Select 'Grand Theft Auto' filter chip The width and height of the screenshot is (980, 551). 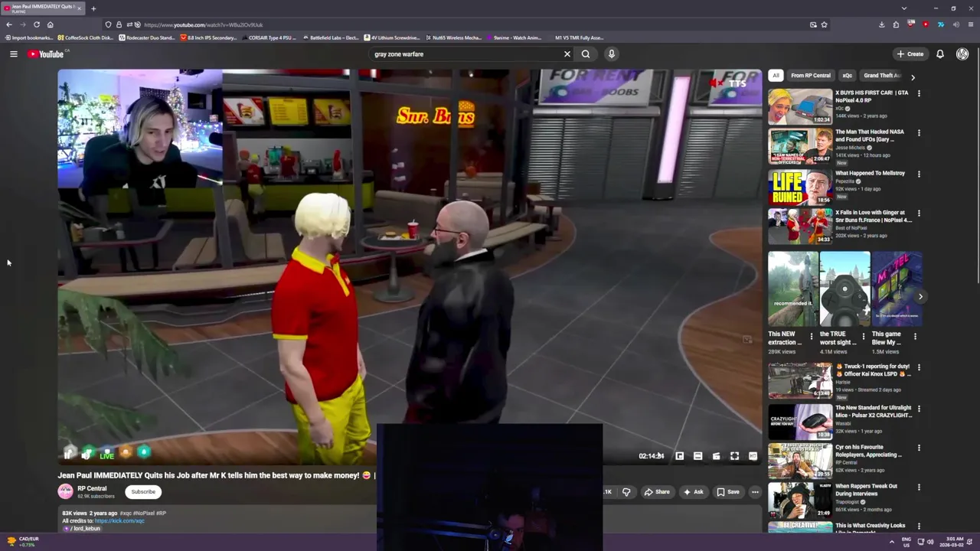tap(882, 75)
